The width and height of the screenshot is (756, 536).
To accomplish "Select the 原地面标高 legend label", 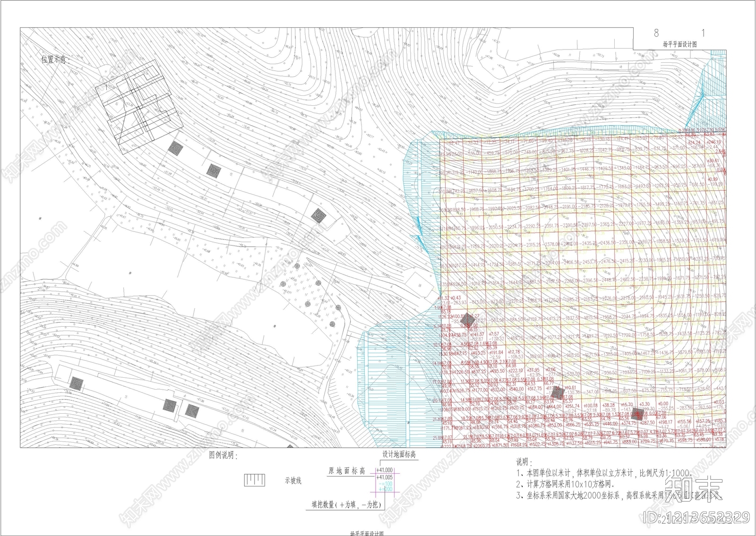I will click(347, 471).
